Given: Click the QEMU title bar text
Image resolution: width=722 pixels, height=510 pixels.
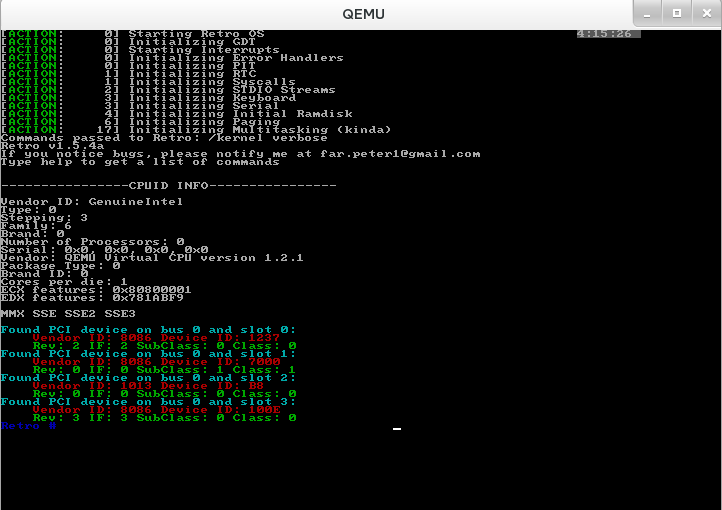Looking at the screenshot, I should (x=363, y=14).
